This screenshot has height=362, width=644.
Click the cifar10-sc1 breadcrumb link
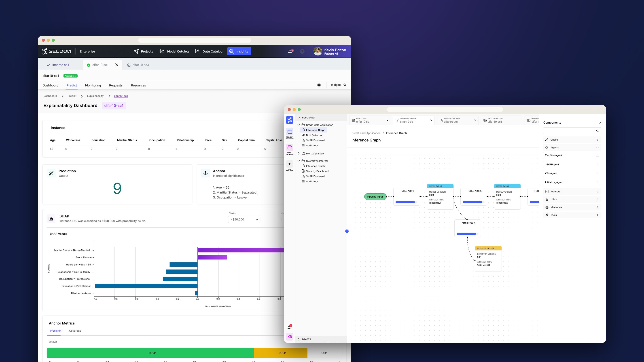[121, 96]
